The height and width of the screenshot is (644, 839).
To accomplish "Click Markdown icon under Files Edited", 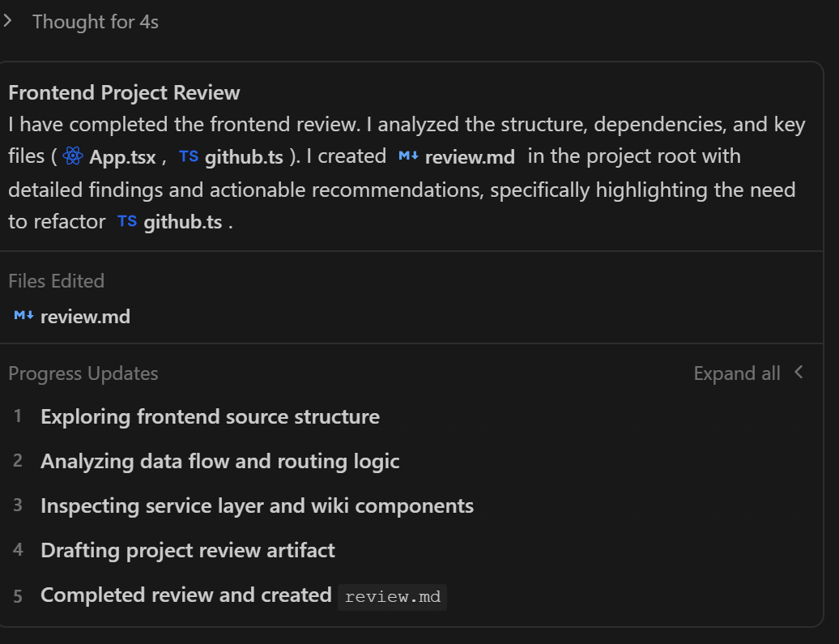I will tap(23, 315).
